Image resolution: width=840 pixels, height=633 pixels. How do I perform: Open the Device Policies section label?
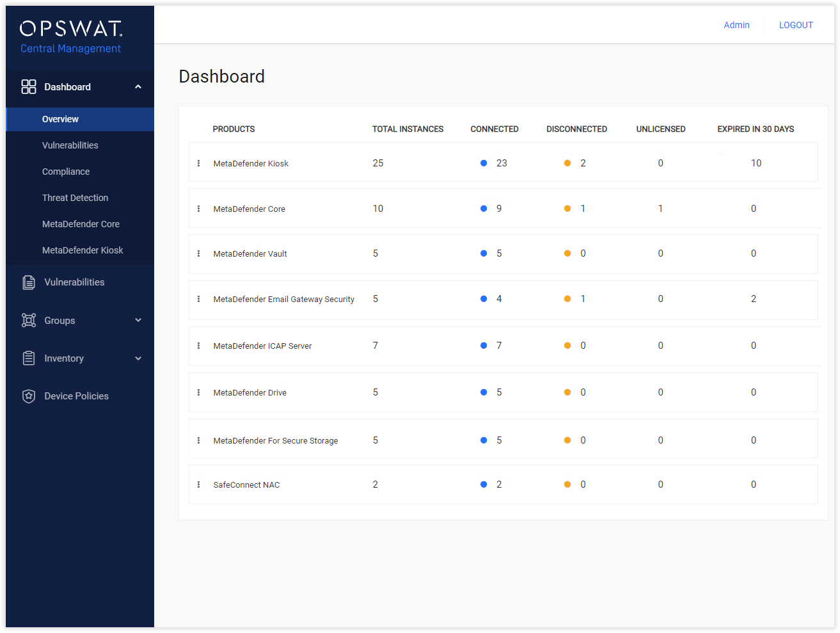click(77, 396)
